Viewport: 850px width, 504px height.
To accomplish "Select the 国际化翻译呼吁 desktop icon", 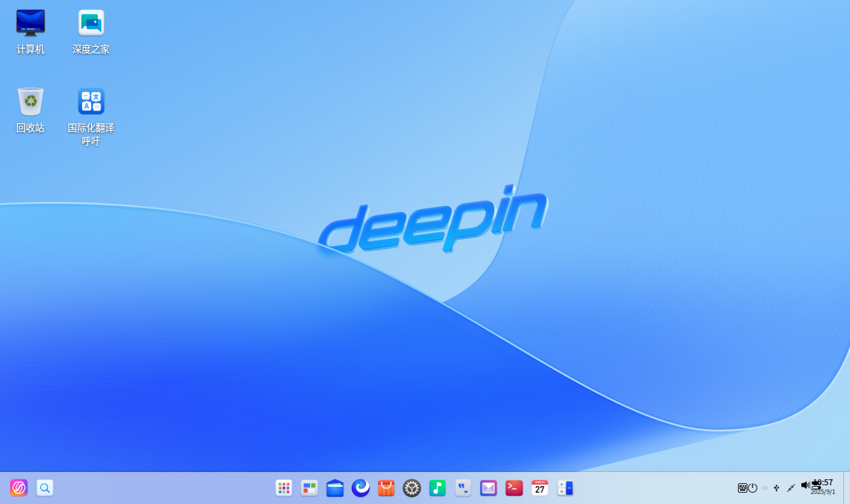I will 91,117.
